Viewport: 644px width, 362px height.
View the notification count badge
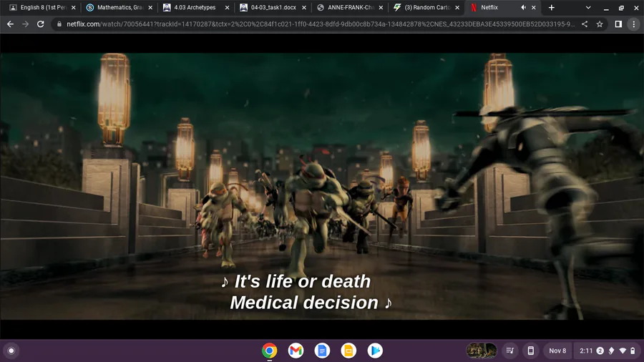(x=600, y=351)
